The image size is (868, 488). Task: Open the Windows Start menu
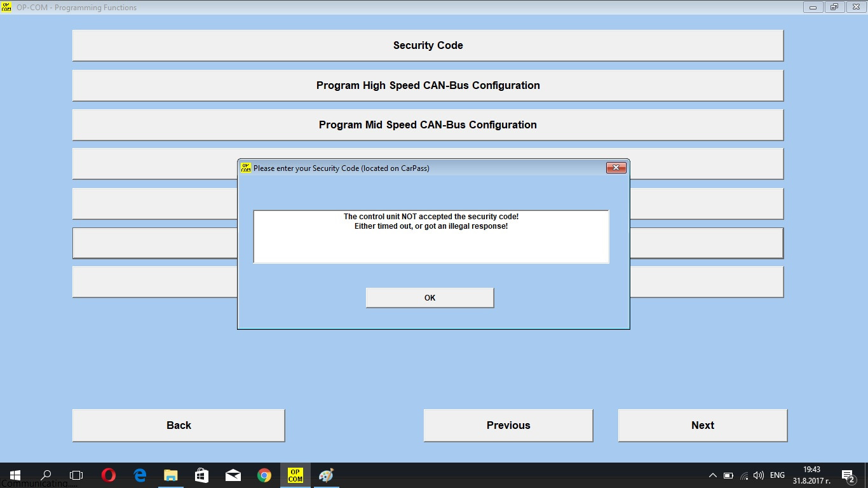15,475
